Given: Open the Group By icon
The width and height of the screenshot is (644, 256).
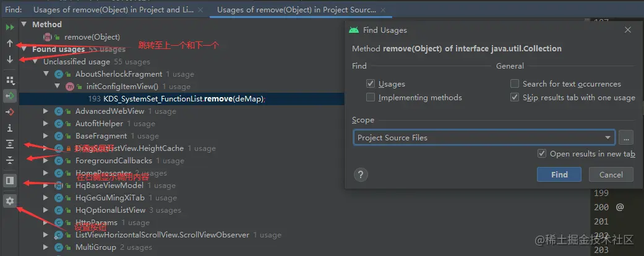Looking at the screenshot, I should pos(10,80).
